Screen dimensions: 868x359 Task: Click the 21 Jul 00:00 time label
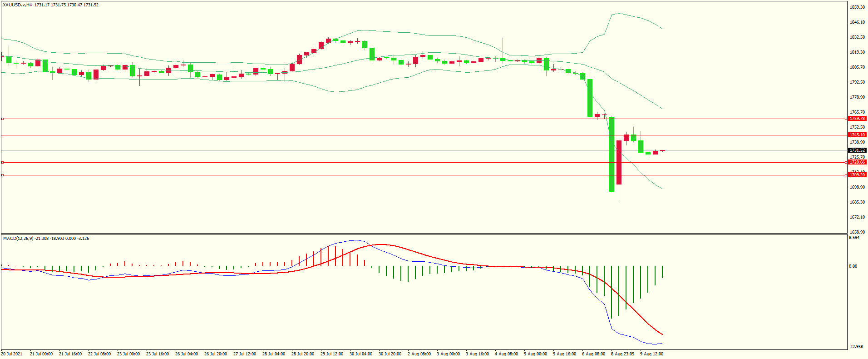[x=41, y=354]
